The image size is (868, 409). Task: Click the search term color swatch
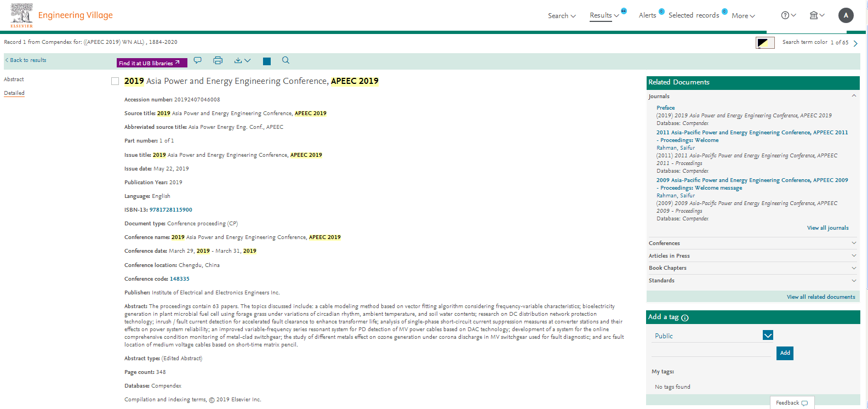pyautogui.click(x=765, y=43)
